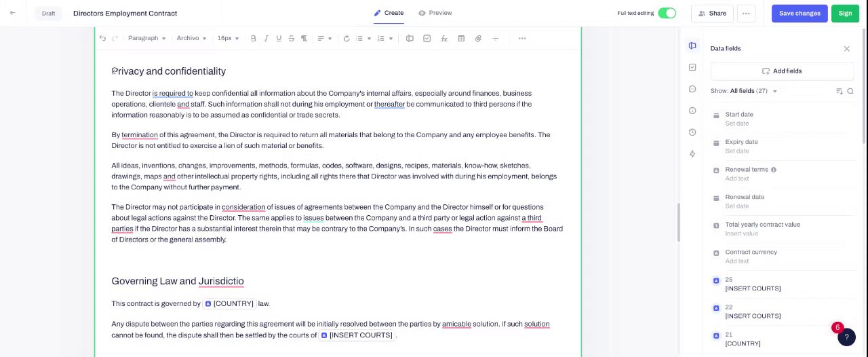This screenshot has width=868, height=357.
Task: Click Save changes button
Action: (800, 14)
